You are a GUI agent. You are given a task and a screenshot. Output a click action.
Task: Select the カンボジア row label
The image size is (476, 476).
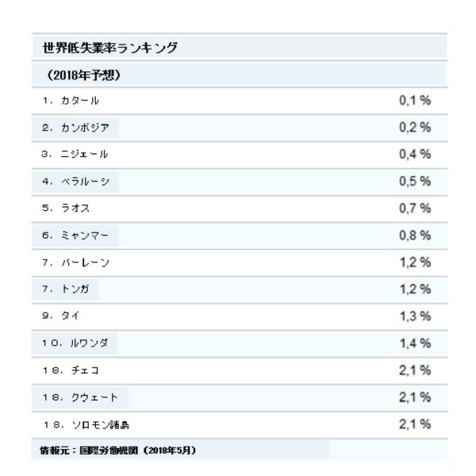tap(85, 128)
